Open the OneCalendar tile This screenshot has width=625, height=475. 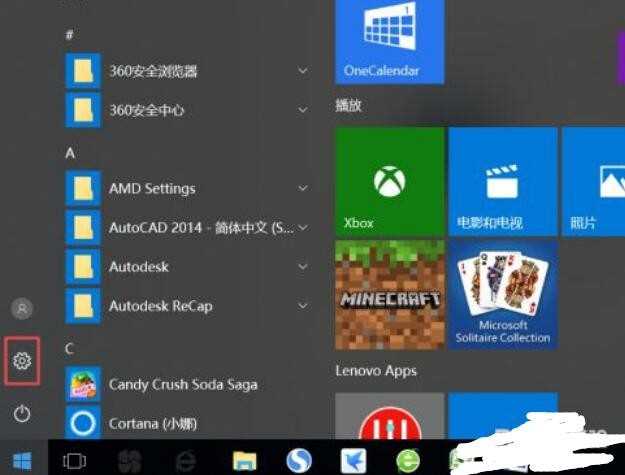pos(390,42)
